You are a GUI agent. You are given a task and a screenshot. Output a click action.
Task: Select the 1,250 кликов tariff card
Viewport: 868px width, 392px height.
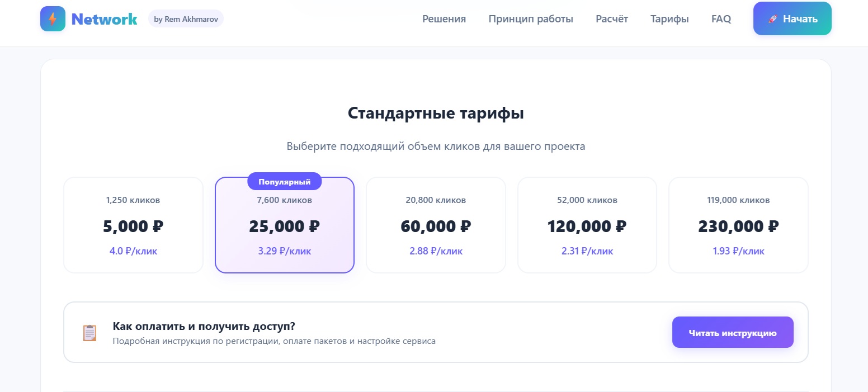[x=133, y=225]
